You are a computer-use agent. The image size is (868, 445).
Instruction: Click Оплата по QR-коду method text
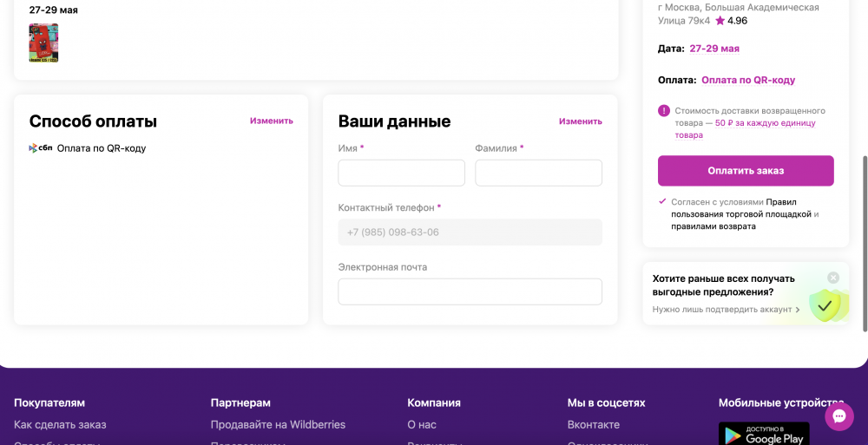coord(102,148)
